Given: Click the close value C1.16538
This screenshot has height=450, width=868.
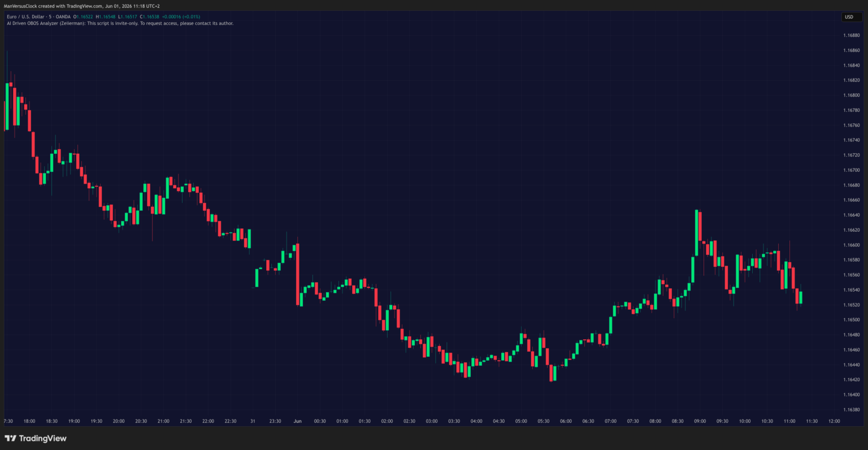Looking at the screenshot, I should click(150, 17).
